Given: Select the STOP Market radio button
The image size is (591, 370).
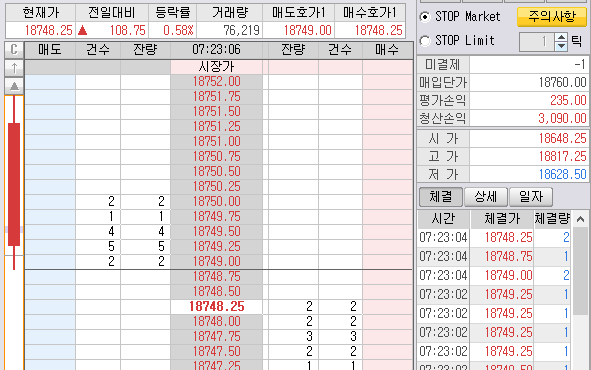Looking at the screenshot, I should click(x=425, y=17).
